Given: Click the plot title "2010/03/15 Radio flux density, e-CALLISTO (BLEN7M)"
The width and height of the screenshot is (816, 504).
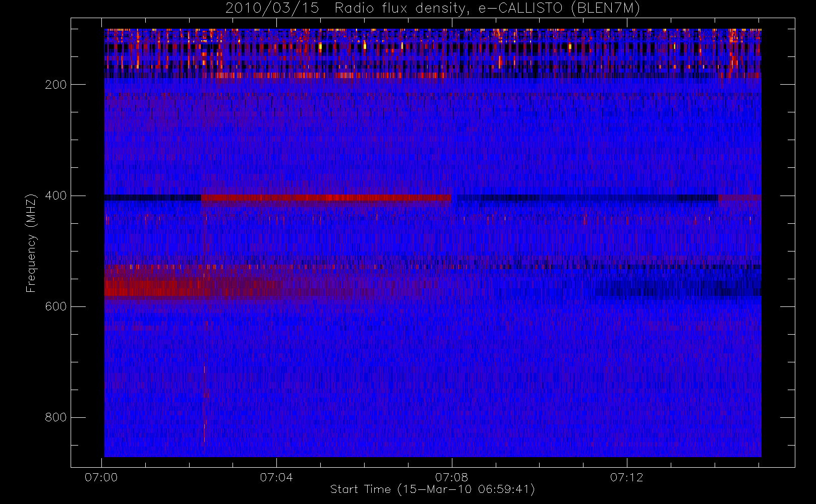Looking at the screenshot, I should coord(433,8).
